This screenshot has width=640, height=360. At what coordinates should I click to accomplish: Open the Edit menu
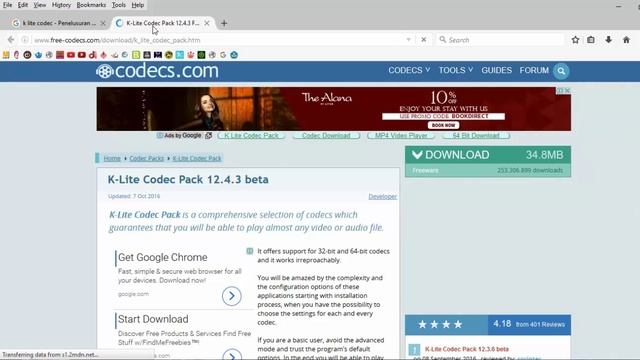coord(23,5)
